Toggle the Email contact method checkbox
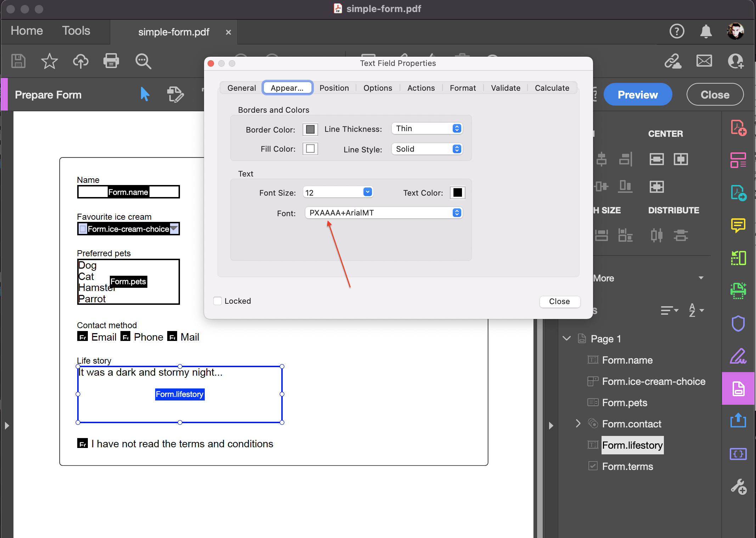 [x=82, y=336]
